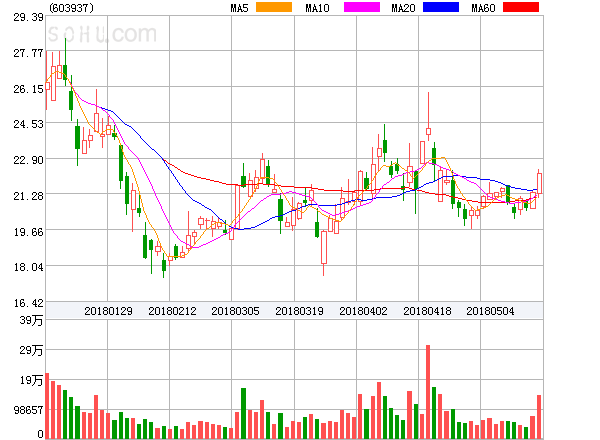Click the 19.66 price axis label

tap(28, 232)
